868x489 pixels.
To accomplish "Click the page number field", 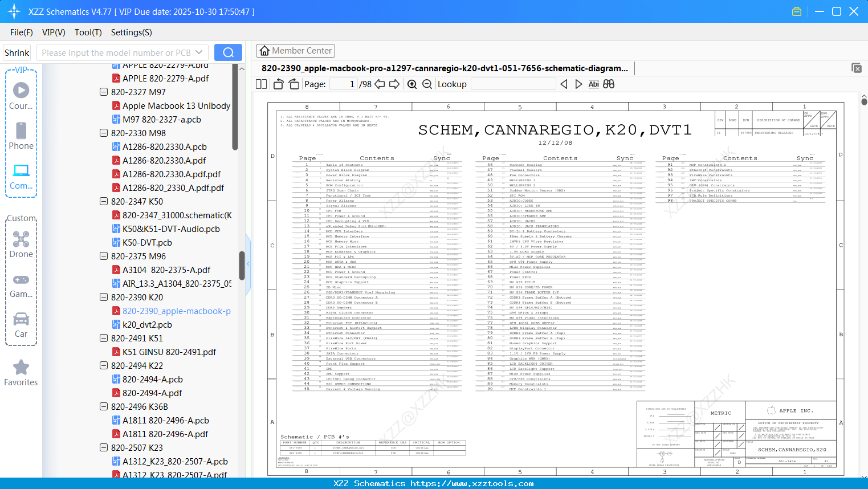I will (343, 84).
